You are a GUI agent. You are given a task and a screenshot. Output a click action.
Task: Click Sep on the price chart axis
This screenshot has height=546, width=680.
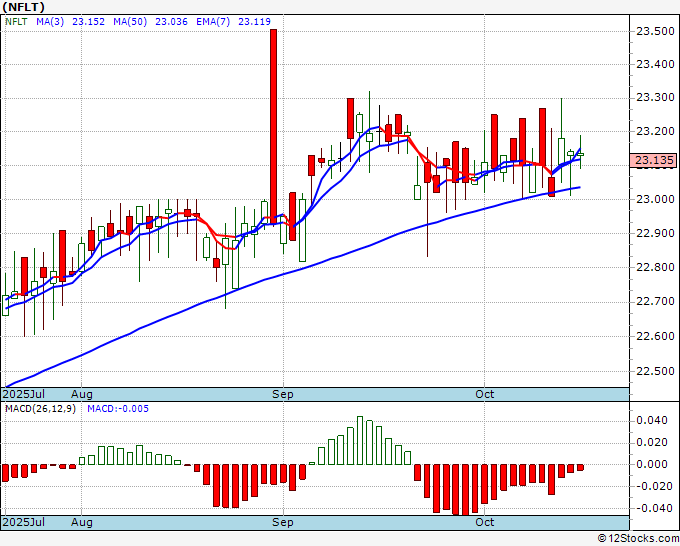coord(283,394)
